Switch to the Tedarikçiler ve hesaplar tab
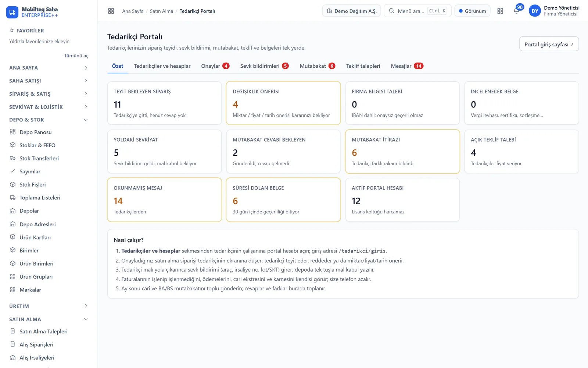This screenshot has width=588, height=368. coord(162,66)
